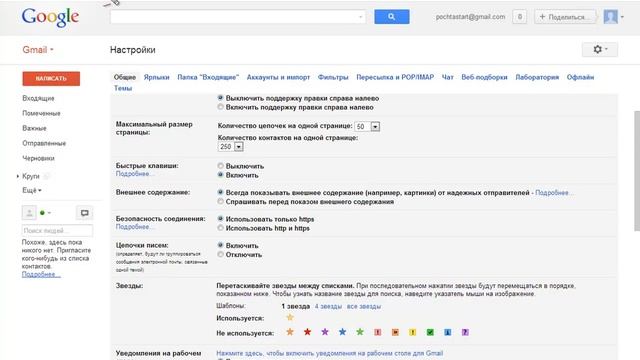
Task: Switch to the Аккаунты и импорт tab
Action: tap(278, 77)
